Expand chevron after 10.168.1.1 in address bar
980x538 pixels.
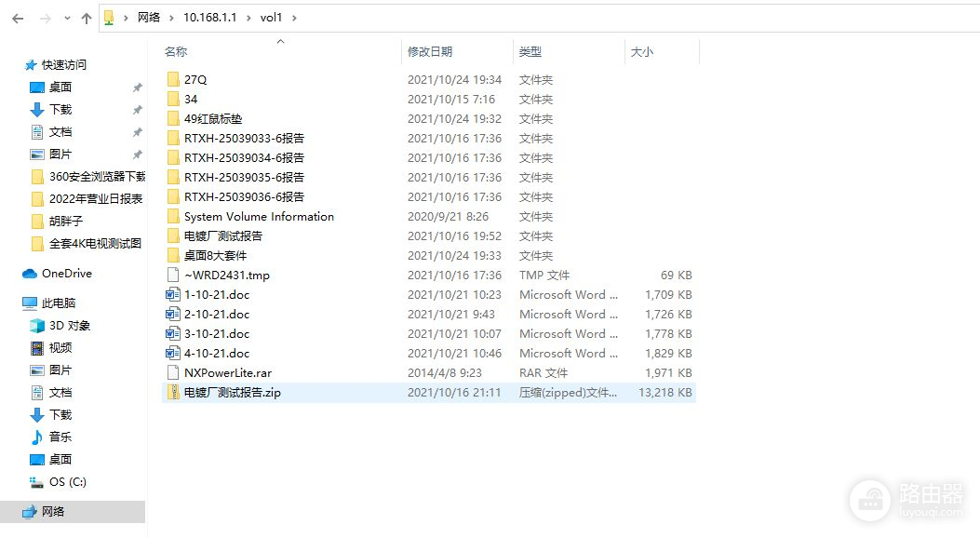click(248, 18)
